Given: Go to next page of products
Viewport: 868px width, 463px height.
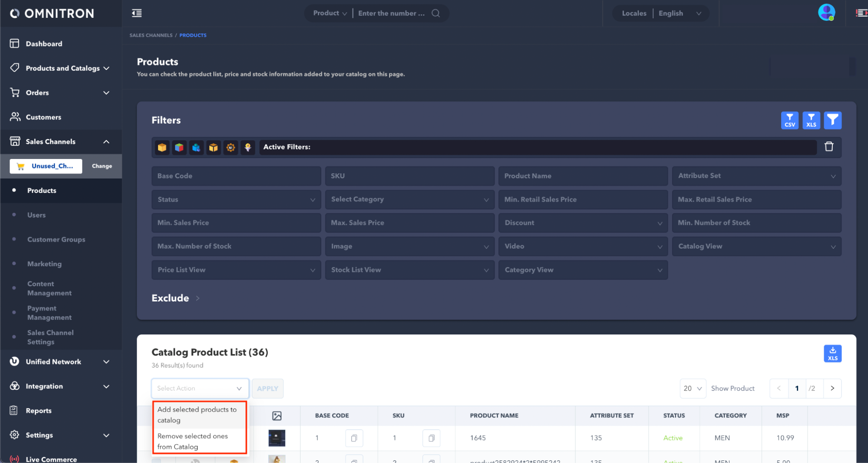Looking at the screenshot, I should point(832,388).
